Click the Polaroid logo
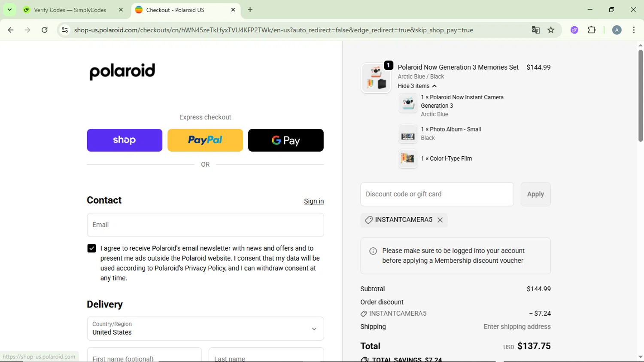 click(x=122, y=71)
